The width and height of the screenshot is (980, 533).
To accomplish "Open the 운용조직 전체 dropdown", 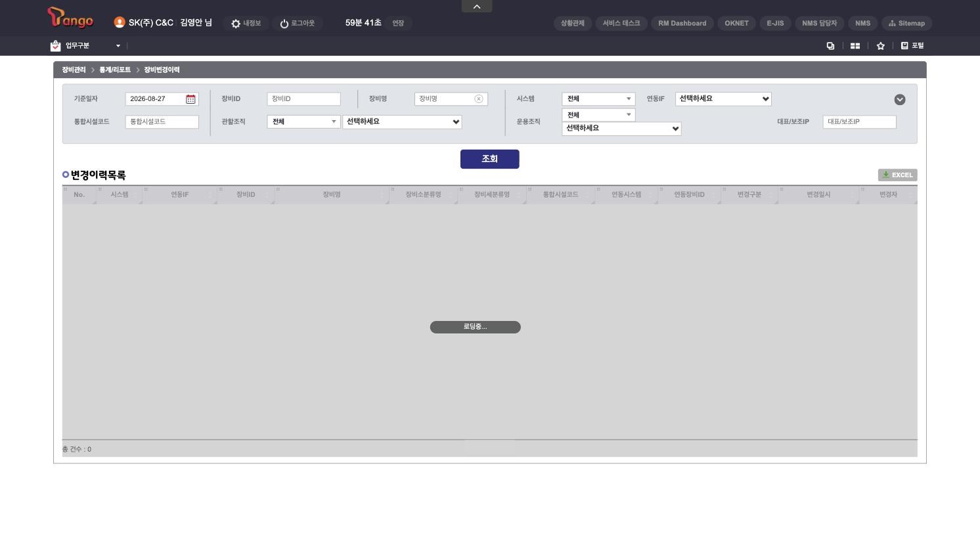I will [598, 115].
